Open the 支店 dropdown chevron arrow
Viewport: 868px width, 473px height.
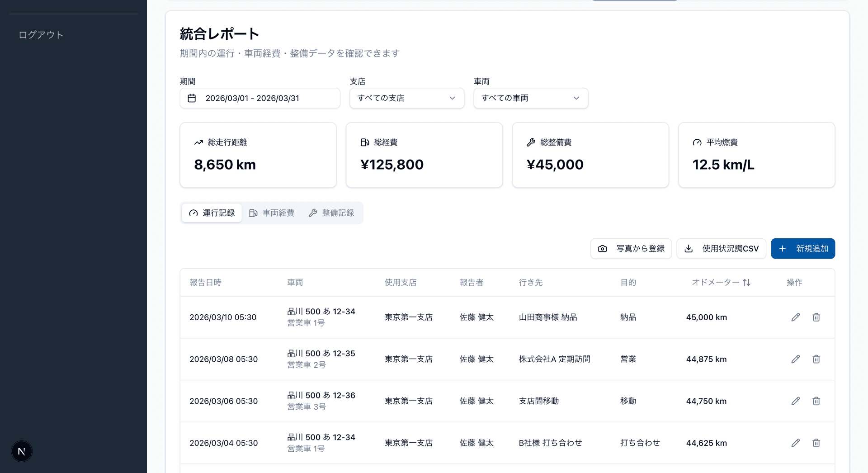452,98
